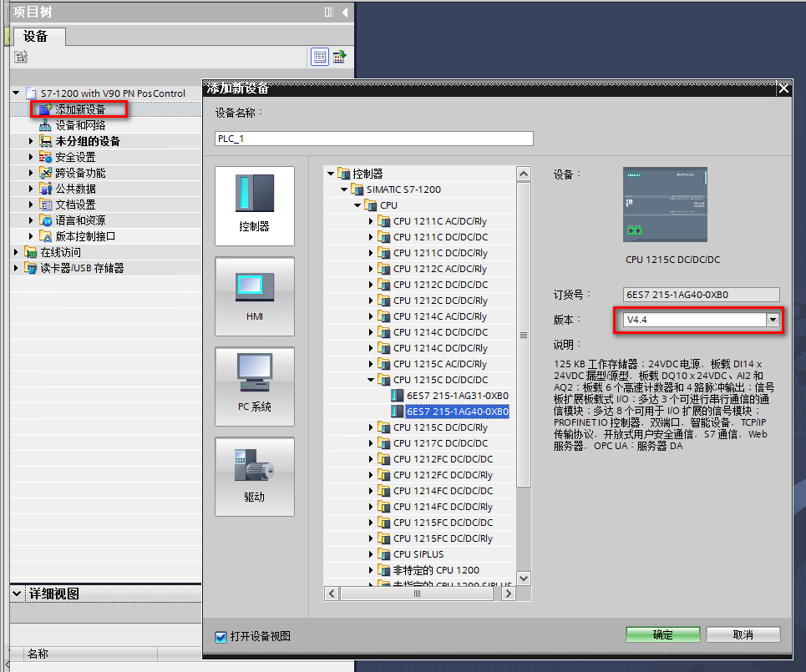The width and height of the screenshot is (806, 672).
Task: Cancel dialog with 取消 button
Action: [x=743, y=634]
